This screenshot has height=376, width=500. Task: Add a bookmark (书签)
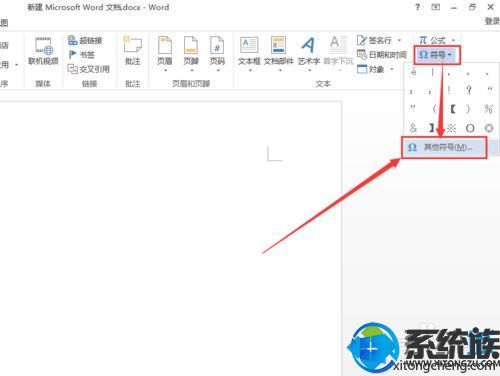click(81, 54)
